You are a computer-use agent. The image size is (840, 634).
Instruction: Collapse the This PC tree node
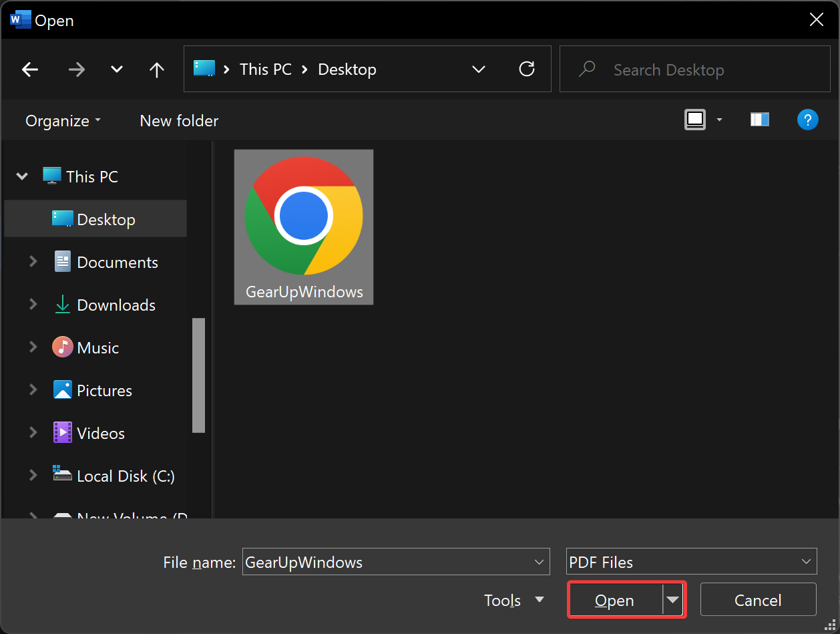click(x=22, y=176)
